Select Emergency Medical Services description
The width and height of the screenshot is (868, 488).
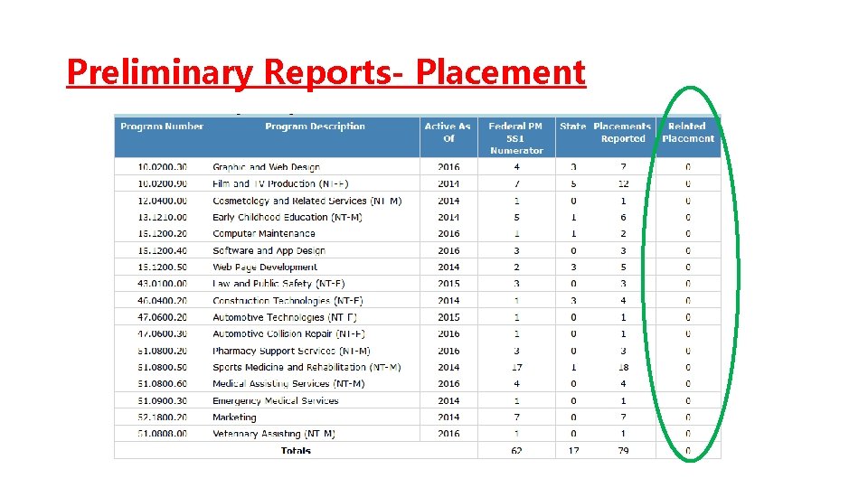[276, 400]
